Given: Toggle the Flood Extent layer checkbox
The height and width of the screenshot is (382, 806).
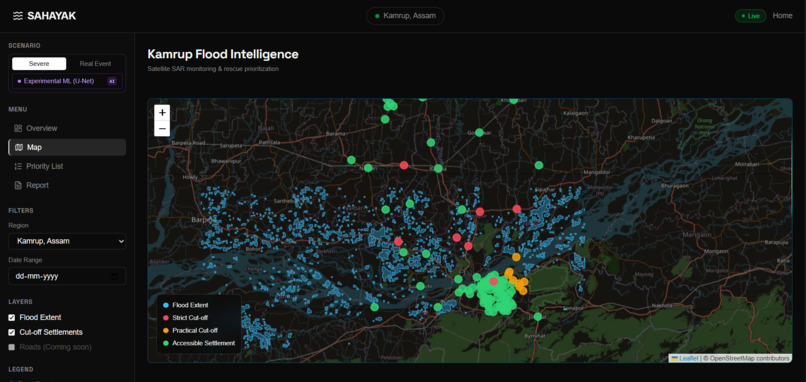Looking at the screenshot, I should pos(12,318).
